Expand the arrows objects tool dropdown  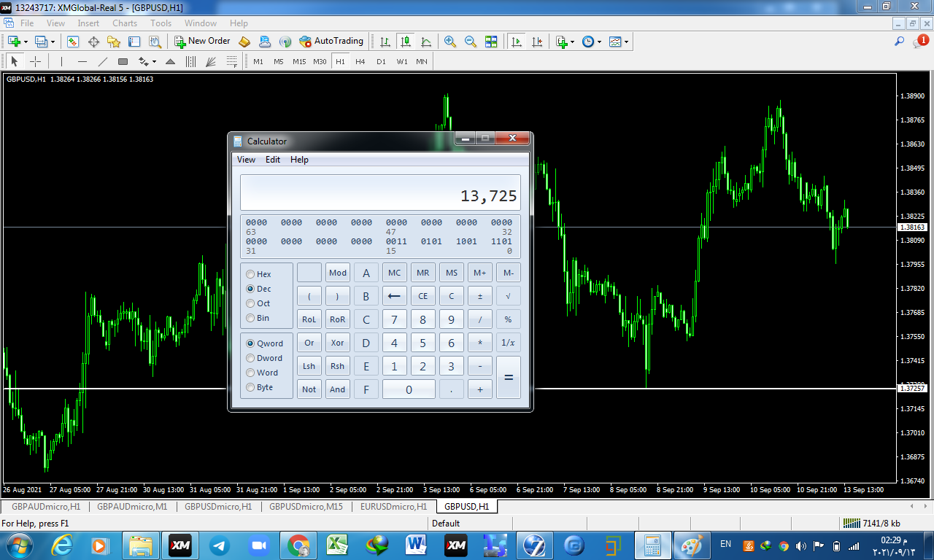154,62
